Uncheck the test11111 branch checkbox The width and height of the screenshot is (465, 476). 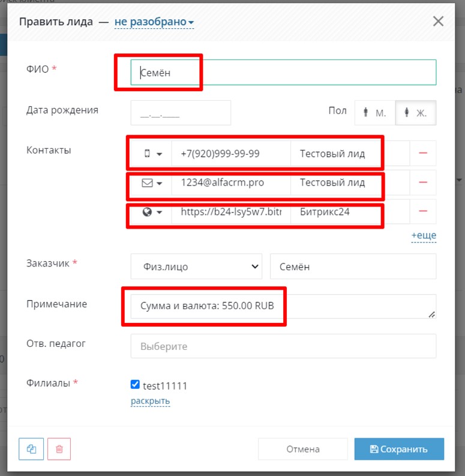tap(135, 384)
